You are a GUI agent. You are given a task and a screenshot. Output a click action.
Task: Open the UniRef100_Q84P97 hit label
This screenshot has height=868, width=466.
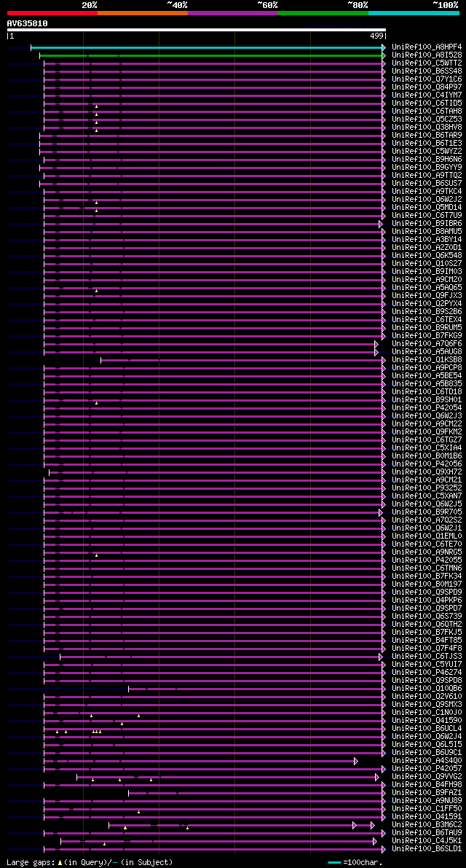click(427, 87)
